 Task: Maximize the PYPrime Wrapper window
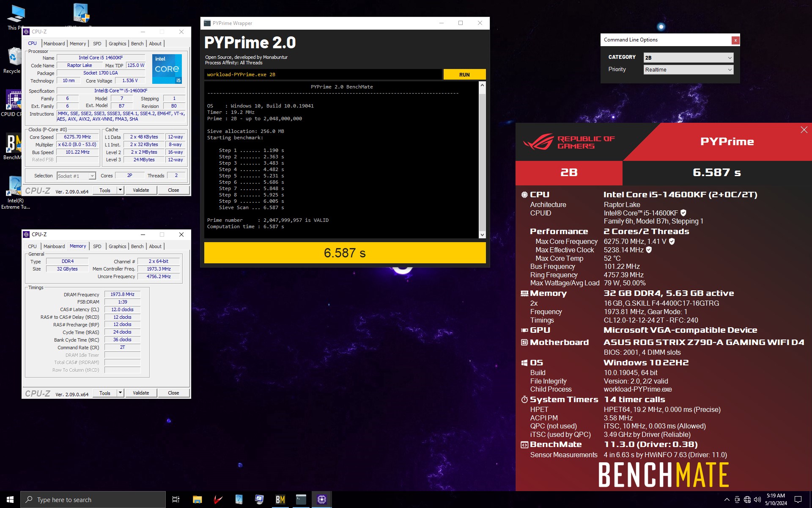pos(461,23)
